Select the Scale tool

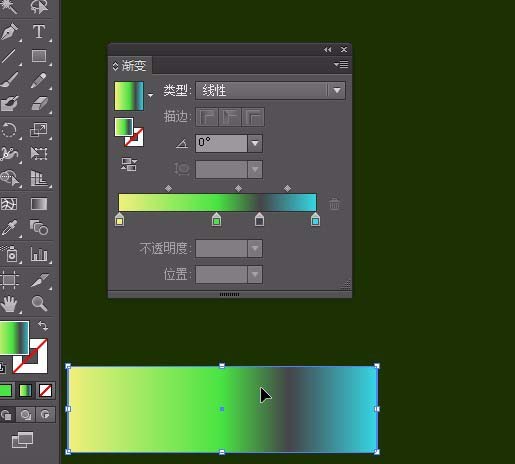coord(39,130)
